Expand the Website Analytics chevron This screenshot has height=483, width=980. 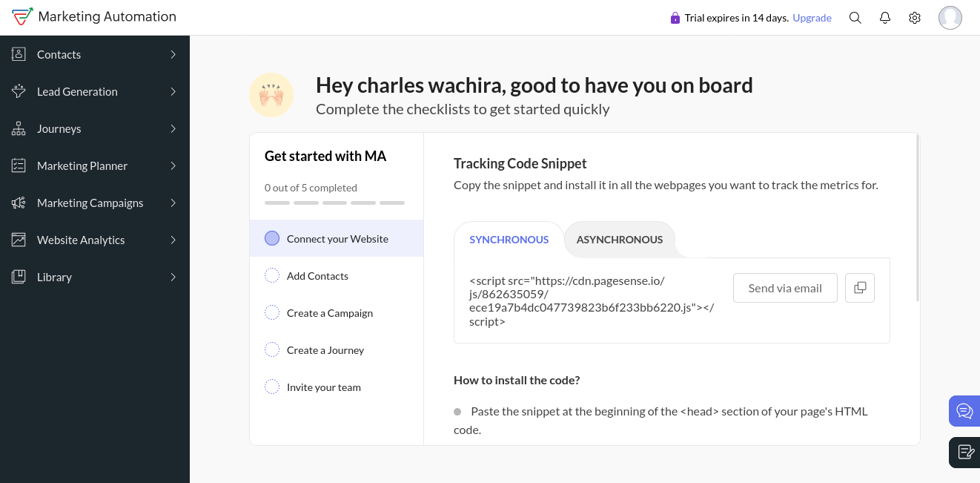tap(173, 240)
